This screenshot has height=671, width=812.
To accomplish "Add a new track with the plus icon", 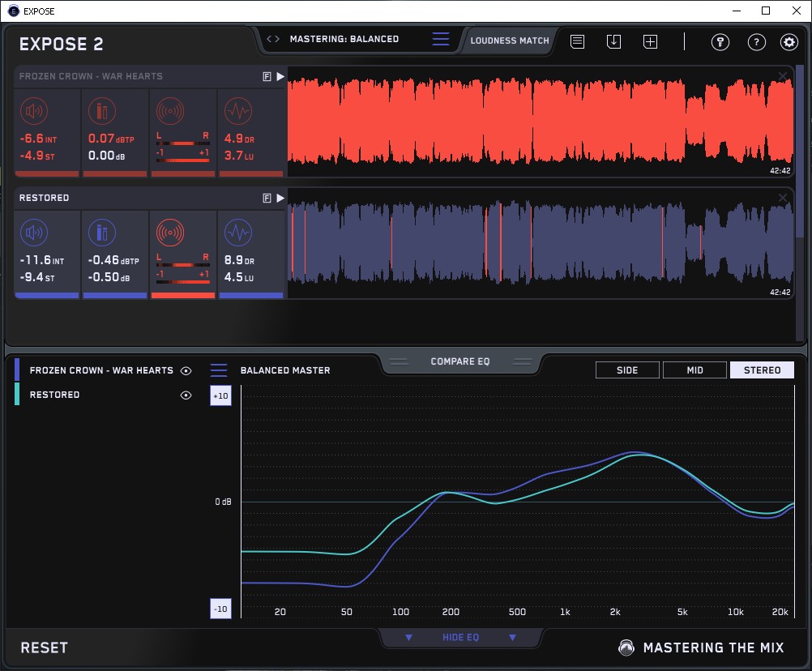I will [650, 41].
